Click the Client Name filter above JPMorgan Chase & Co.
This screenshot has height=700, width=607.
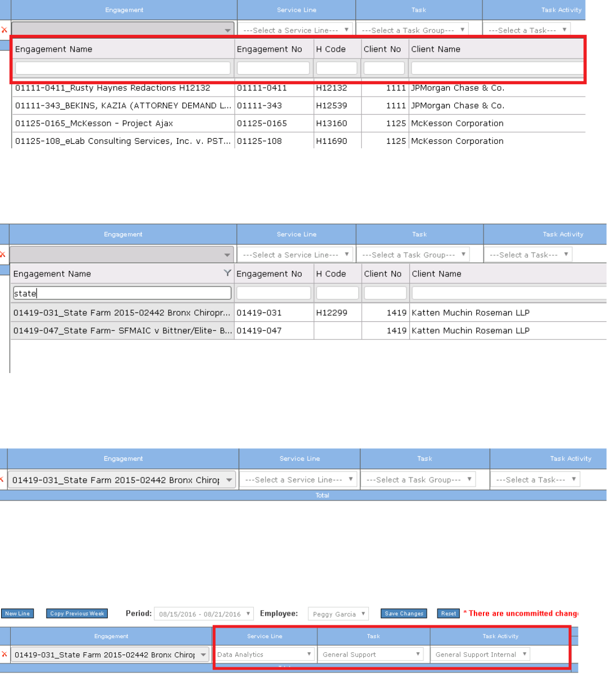tap(498, 68)
